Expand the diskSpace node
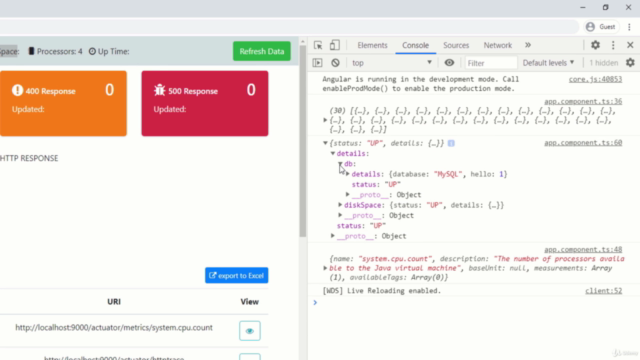This screenshot has height=360, width=640. [x=340, y=205]
